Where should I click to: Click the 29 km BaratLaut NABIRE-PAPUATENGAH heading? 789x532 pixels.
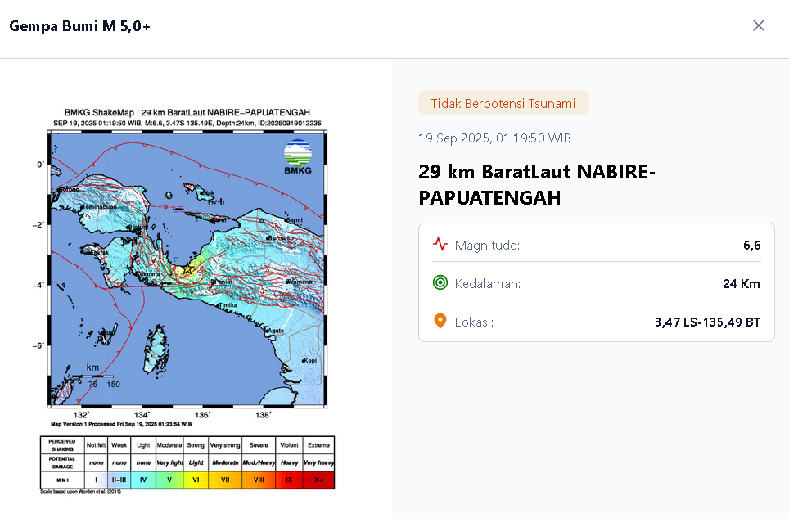[x=536, y=184]
